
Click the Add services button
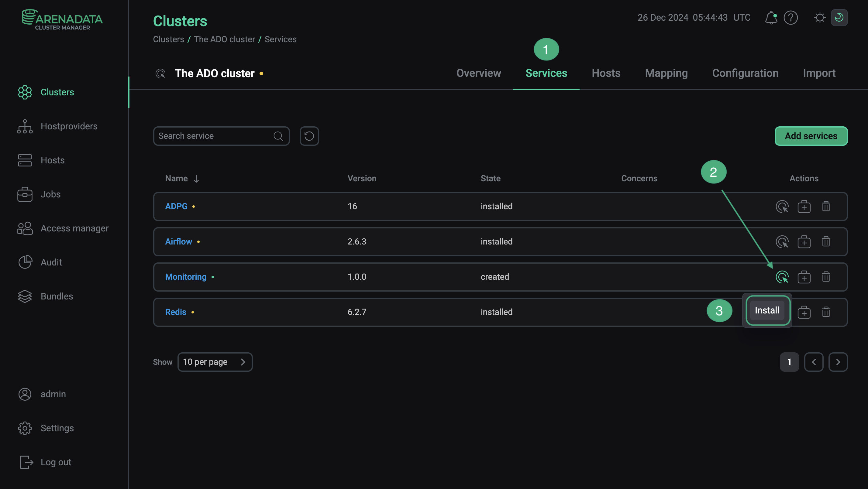(811, 136)
